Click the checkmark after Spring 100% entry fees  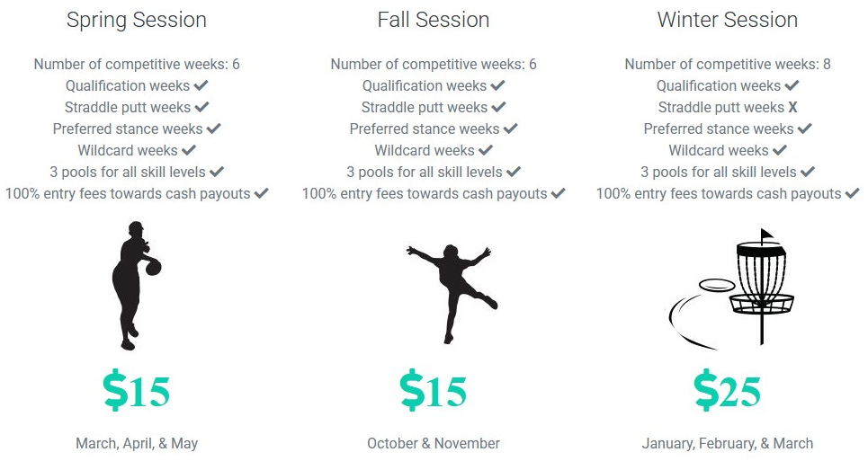262,193
